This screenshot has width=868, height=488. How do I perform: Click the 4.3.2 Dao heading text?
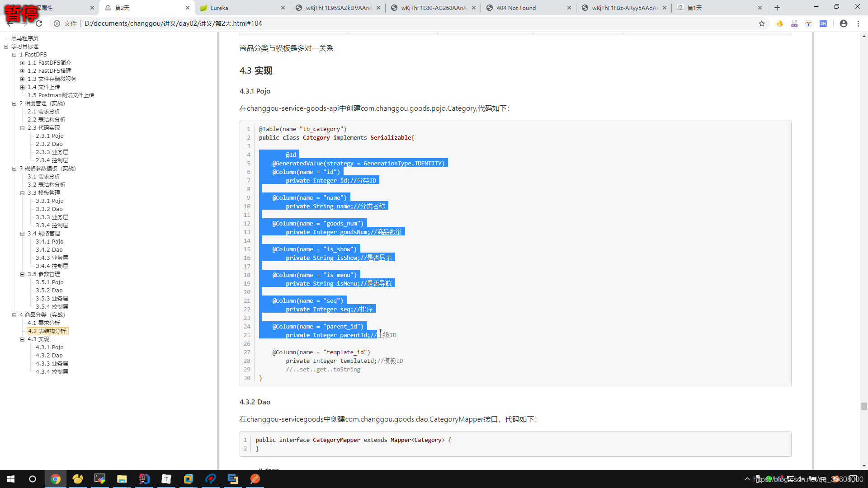pos(255,402)
